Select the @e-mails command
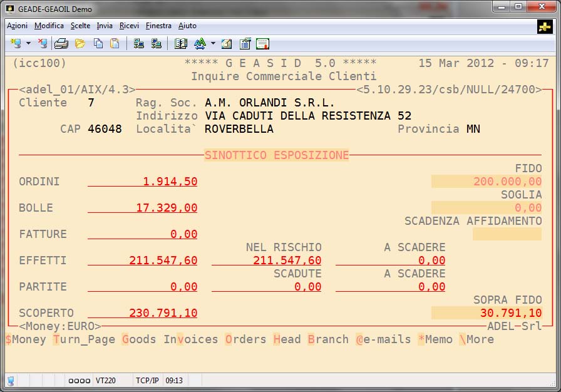The image size is (561, 392). pos(383,339)
